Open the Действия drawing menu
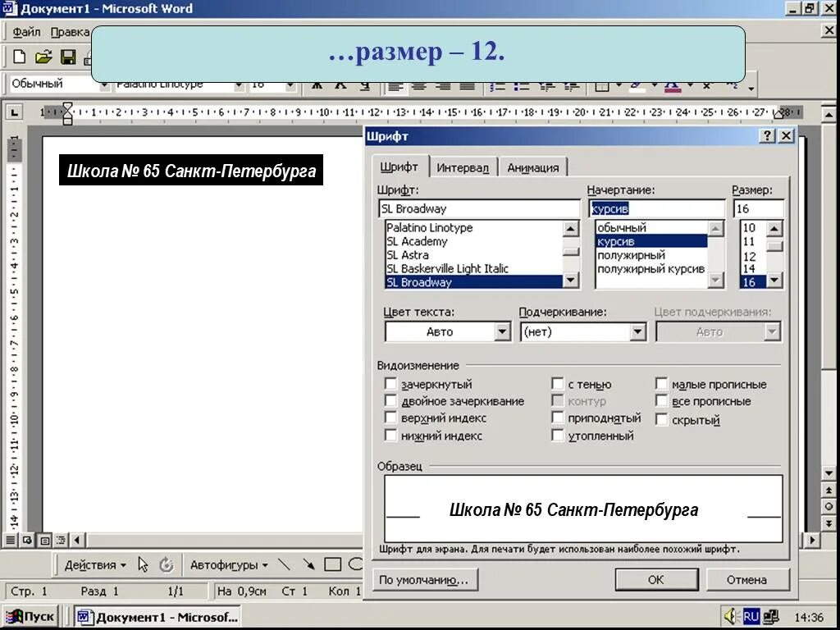 point(95,564)
